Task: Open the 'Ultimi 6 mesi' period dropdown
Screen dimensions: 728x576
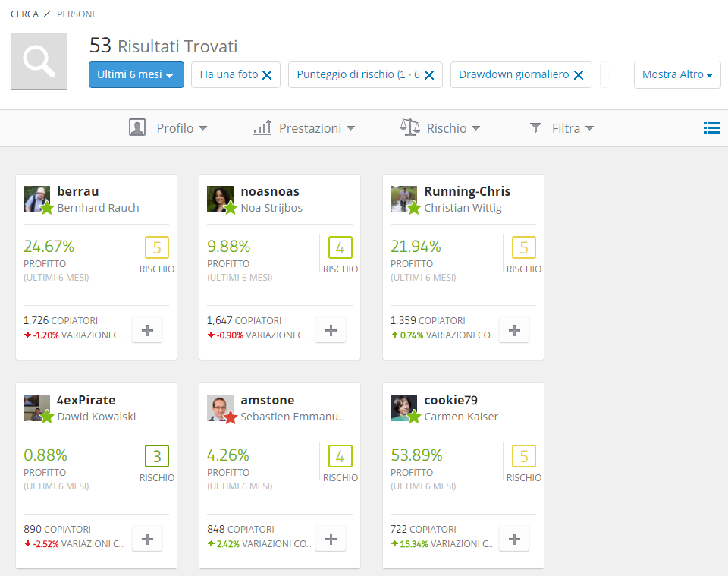Action: coord(136,75)
